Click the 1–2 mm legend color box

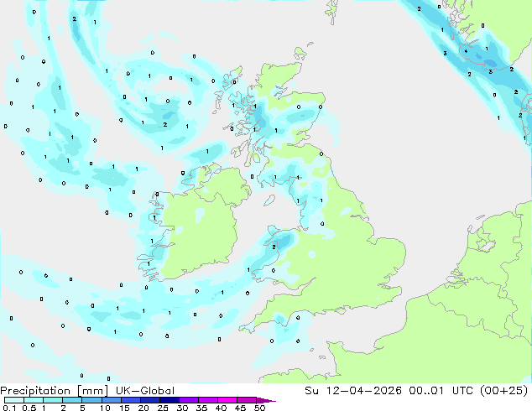(x=53, y=400)
